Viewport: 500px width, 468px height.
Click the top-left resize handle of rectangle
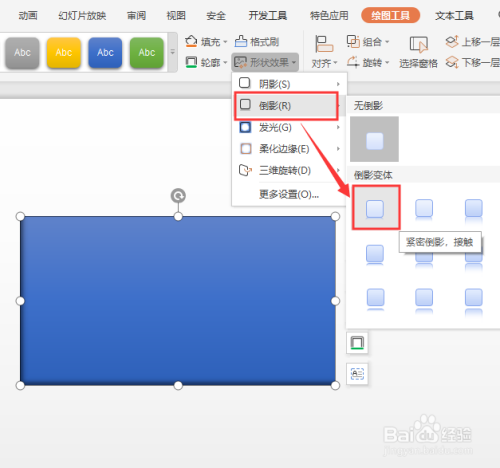point(20,216)
